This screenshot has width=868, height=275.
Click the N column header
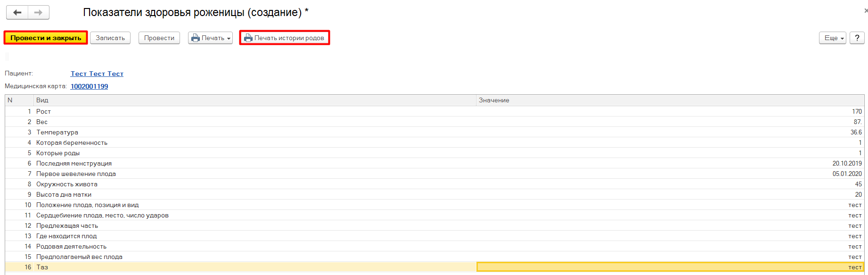point(19,100)
